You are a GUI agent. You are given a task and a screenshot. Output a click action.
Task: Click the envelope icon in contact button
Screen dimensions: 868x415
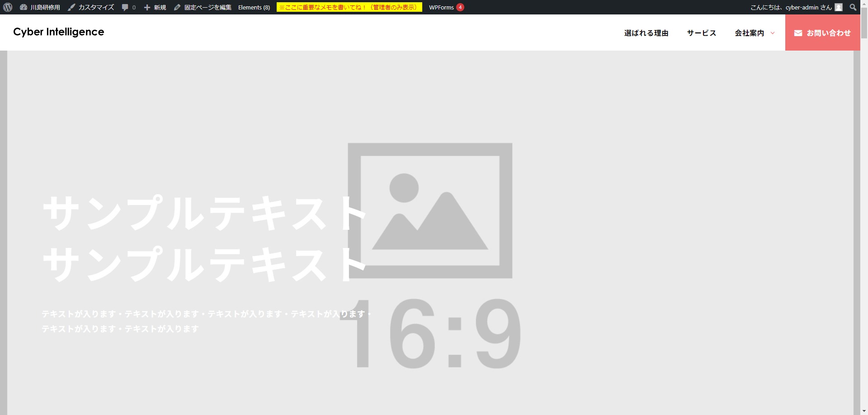click(798, 33)
